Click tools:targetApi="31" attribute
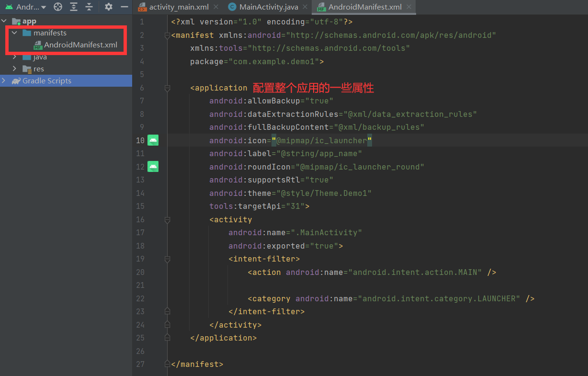588x376 pixels. 257,206
